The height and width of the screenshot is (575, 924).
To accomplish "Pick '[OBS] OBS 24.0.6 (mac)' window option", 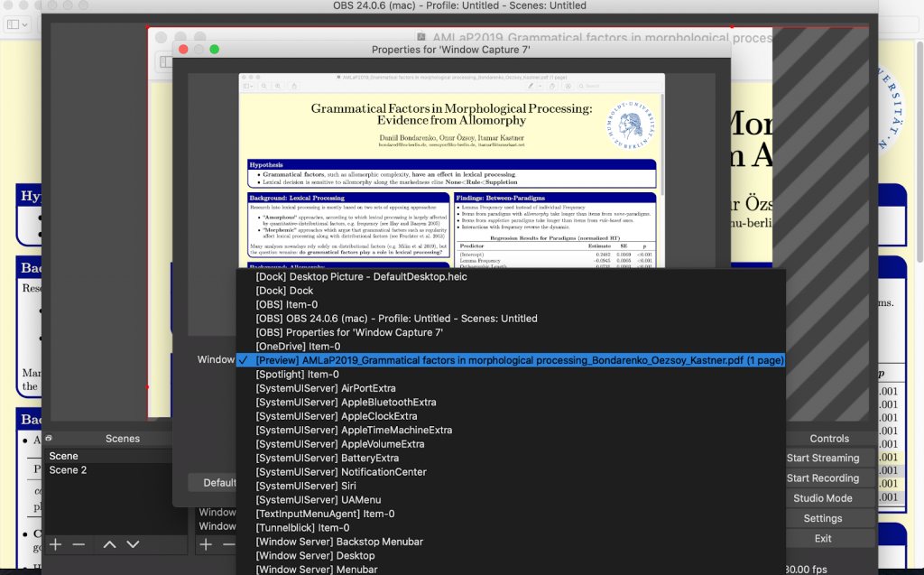I will point(511,319).
